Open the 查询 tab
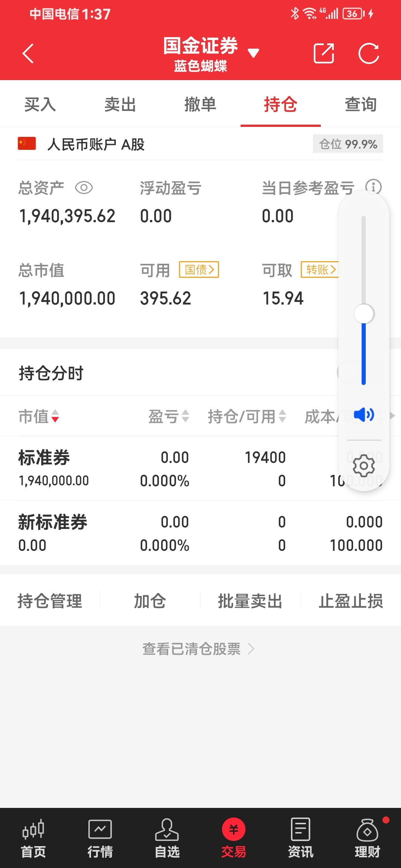 (x=361, y=104)
